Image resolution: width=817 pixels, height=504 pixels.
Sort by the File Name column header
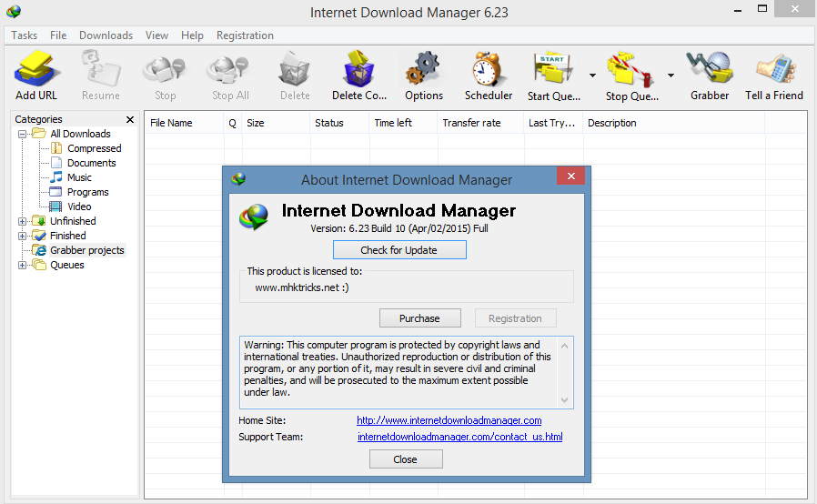tap(185, 123)
